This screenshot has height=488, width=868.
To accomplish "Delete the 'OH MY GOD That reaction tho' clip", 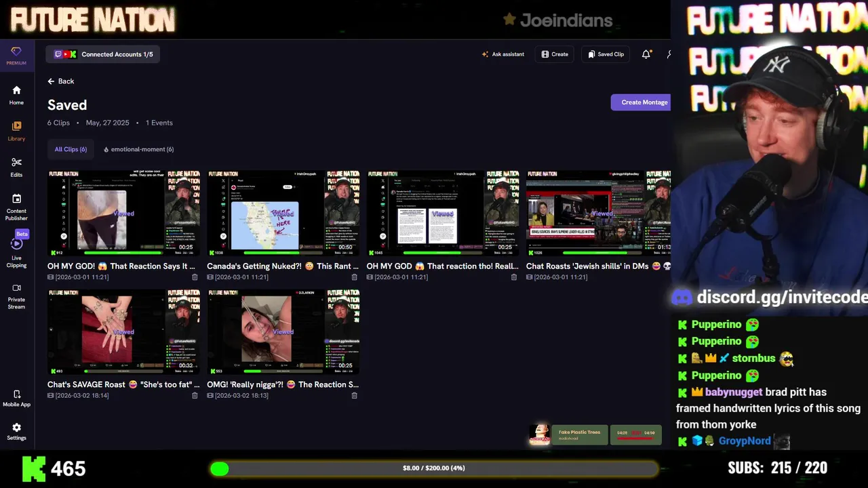I will [513, 277].
